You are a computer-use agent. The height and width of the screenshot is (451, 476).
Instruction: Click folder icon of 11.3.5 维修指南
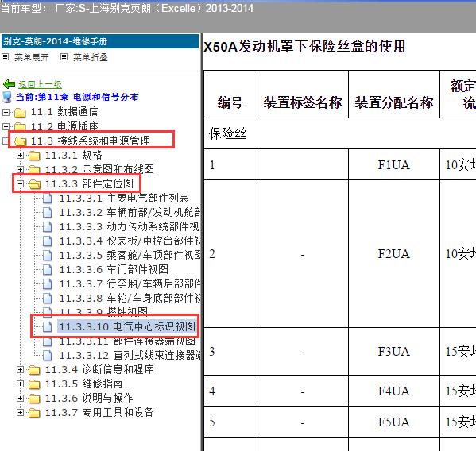tap(34, 384)
